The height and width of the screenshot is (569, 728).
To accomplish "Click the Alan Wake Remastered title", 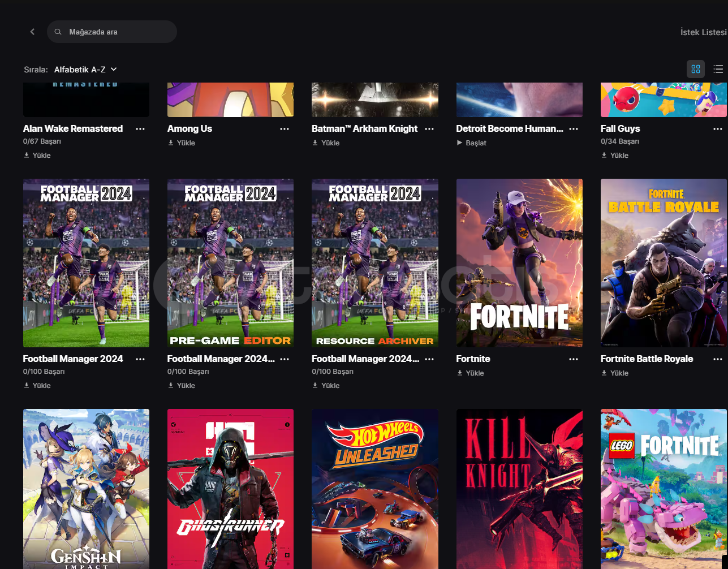I will click(x=73, y=129).
